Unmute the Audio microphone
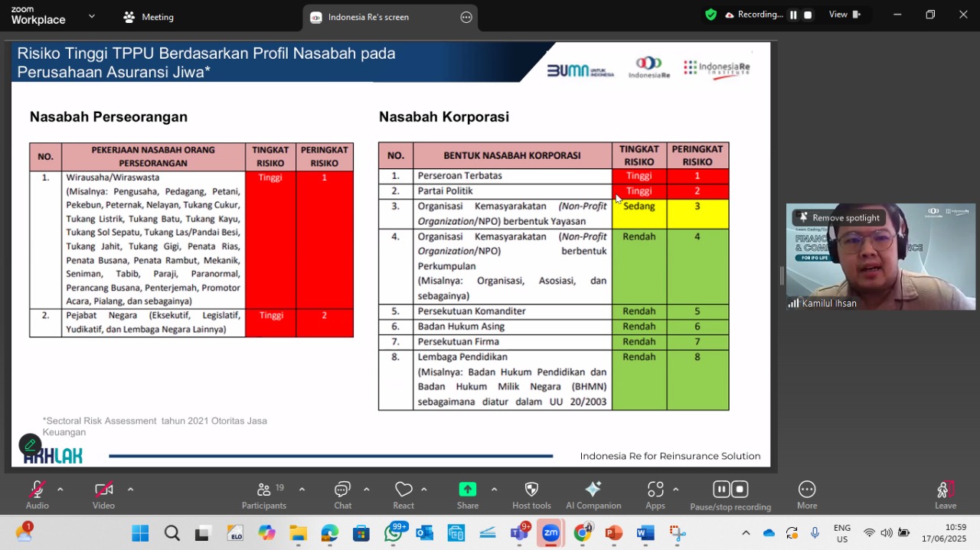Viewport: 980px width, 550px height. 37,490
